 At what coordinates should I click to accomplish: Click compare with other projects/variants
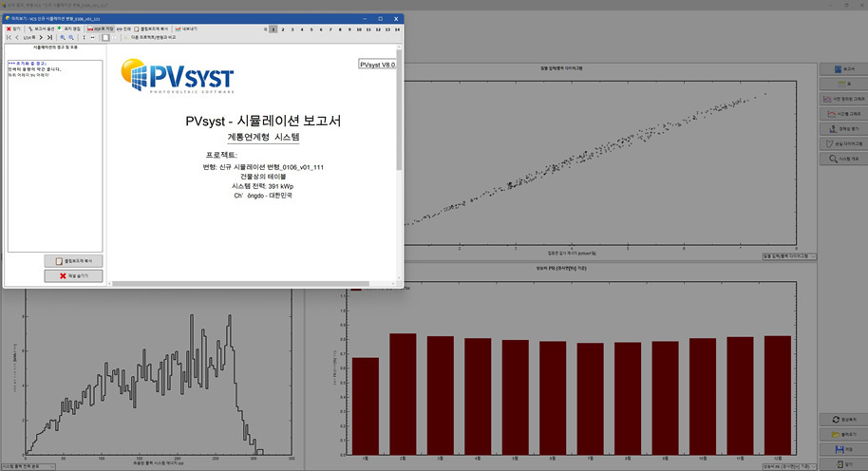point(150,38)
